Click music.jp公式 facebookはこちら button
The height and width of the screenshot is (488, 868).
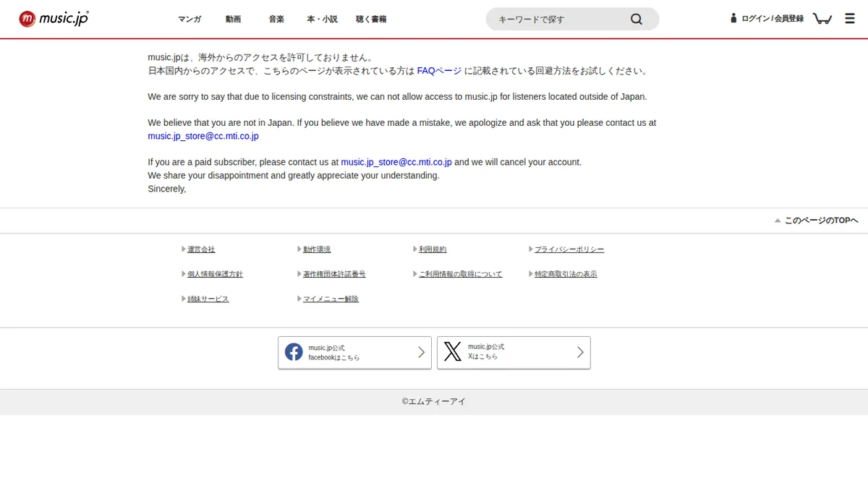pyautogui.click(x=354, y=353)
